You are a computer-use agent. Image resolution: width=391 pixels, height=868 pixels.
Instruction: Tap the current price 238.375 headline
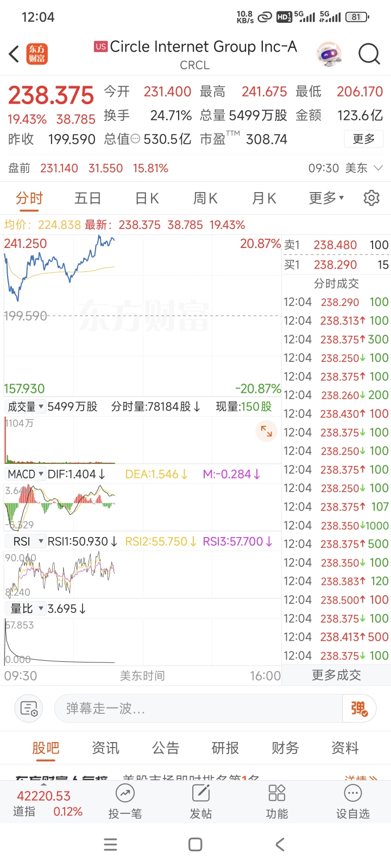click(x=51, y=95)
